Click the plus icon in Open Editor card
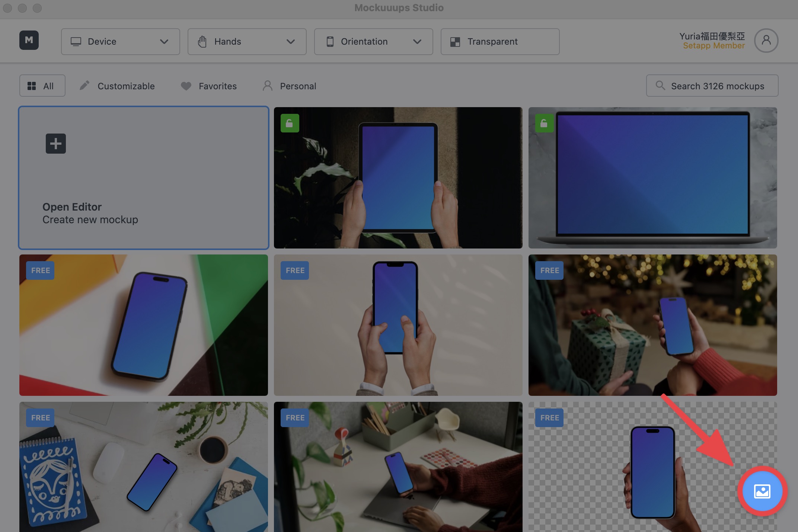The height and width of the screenshot is (532, 798). tap(56, 144)
